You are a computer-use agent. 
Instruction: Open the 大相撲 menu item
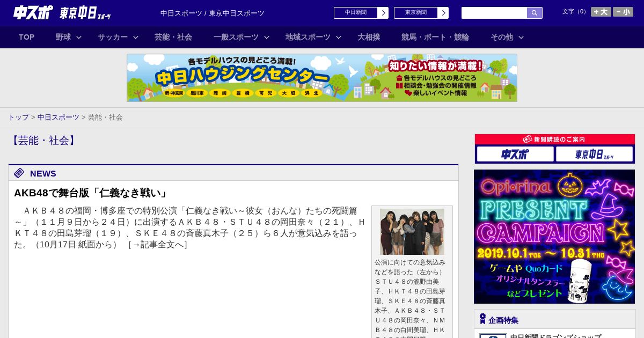[x=369, y=37]
